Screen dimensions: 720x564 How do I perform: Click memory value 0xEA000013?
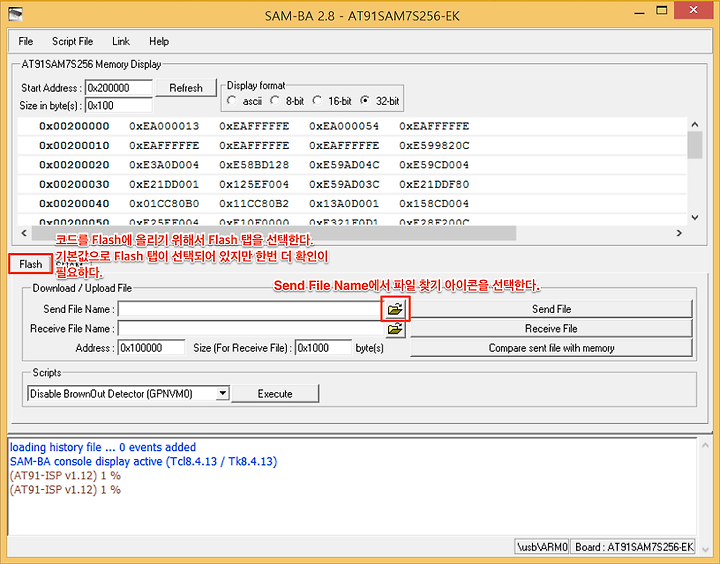(x=164, y=126)
